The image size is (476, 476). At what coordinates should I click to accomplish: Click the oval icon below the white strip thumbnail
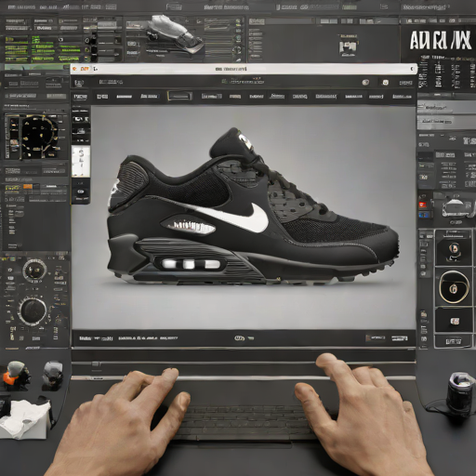click(81, 192)
